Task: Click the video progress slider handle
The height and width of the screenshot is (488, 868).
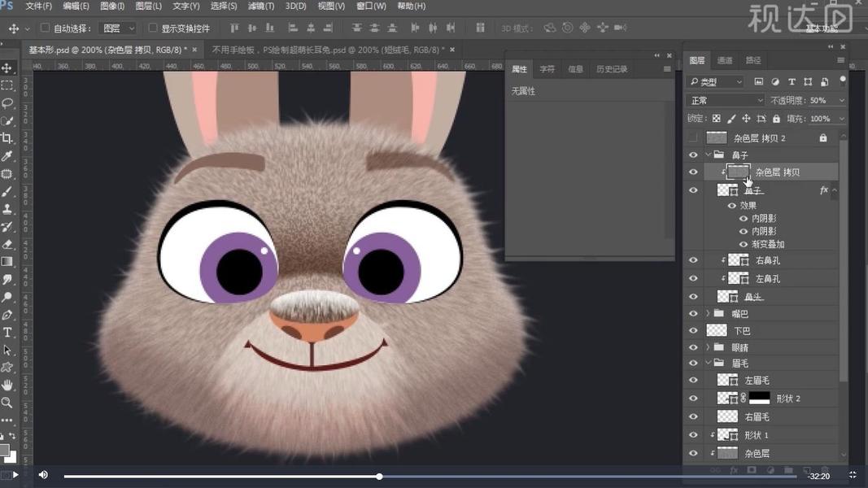Action: point(379,476)
